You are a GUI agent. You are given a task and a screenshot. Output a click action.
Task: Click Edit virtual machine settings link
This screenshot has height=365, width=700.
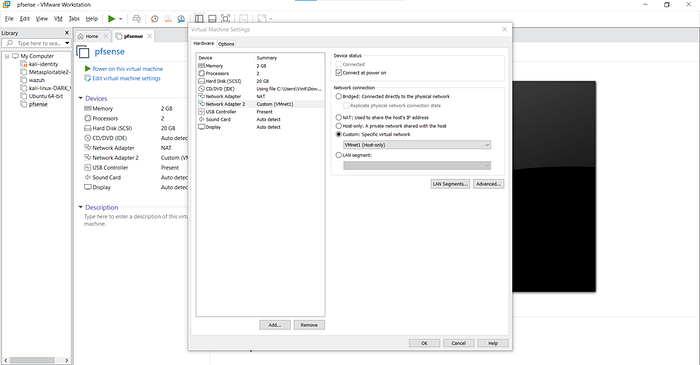tap(126, 78)
